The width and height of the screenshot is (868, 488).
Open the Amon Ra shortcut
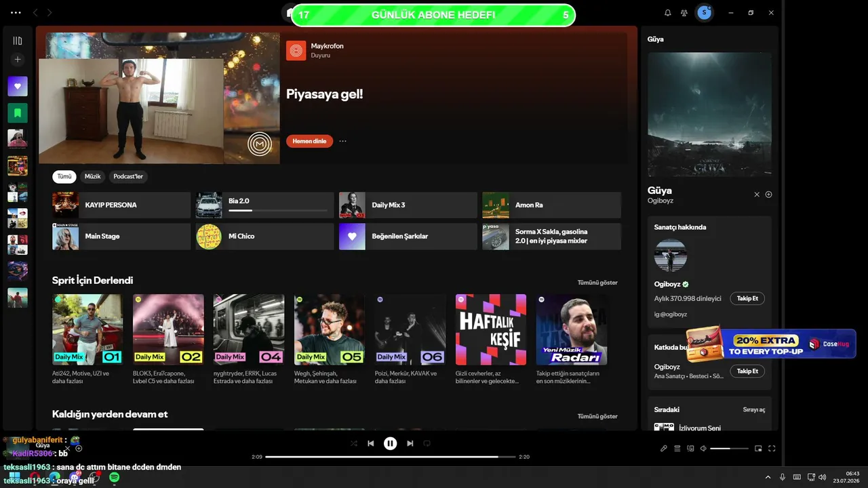[x=551, y=205]
